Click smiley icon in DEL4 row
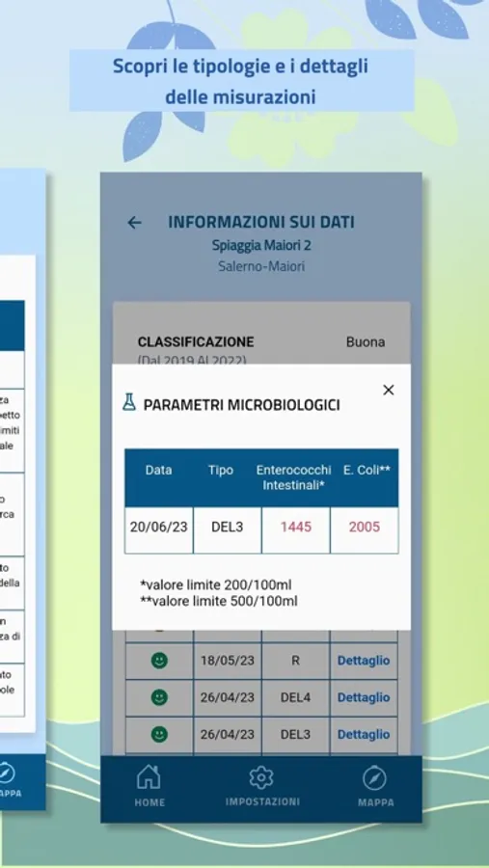The height and width of the screenshot is (868, 489). click(159, 697)
